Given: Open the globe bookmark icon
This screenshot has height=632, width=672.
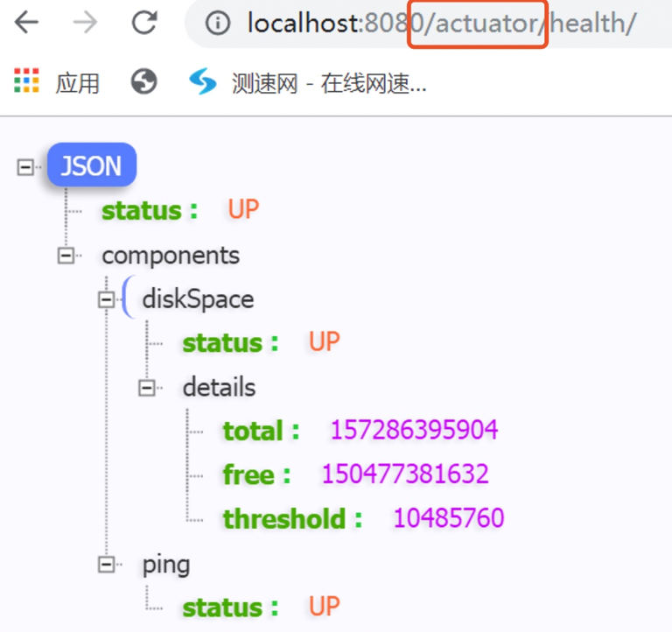Looking at the screenshot, I should tap(144, 81).
